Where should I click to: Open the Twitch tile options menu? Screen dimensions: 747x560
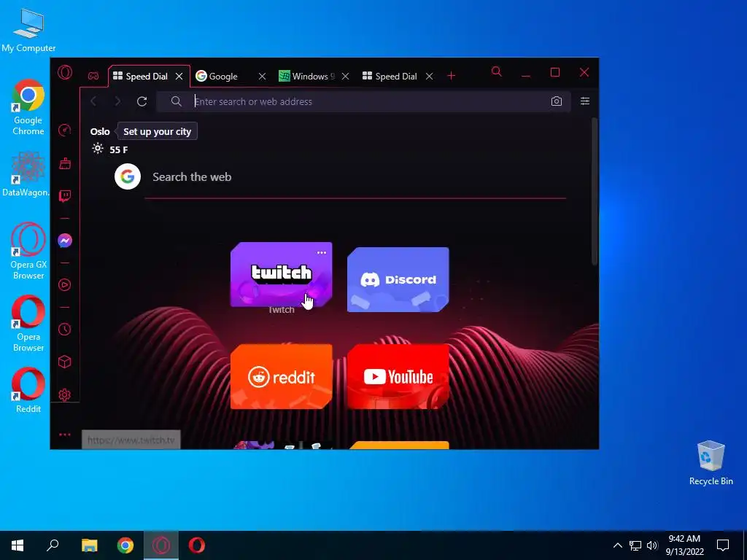[322, 252]
